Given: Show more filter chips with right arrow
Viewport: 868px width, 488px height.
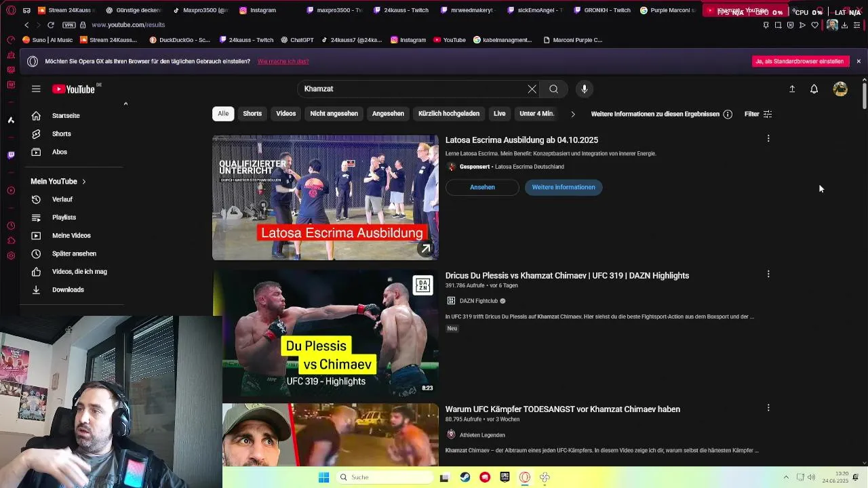Looking at the screenshot, I should coord(572,114).
